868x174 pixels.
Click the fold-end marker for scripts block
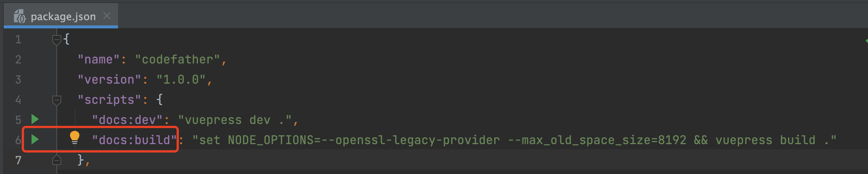click(x=56, y=160)
